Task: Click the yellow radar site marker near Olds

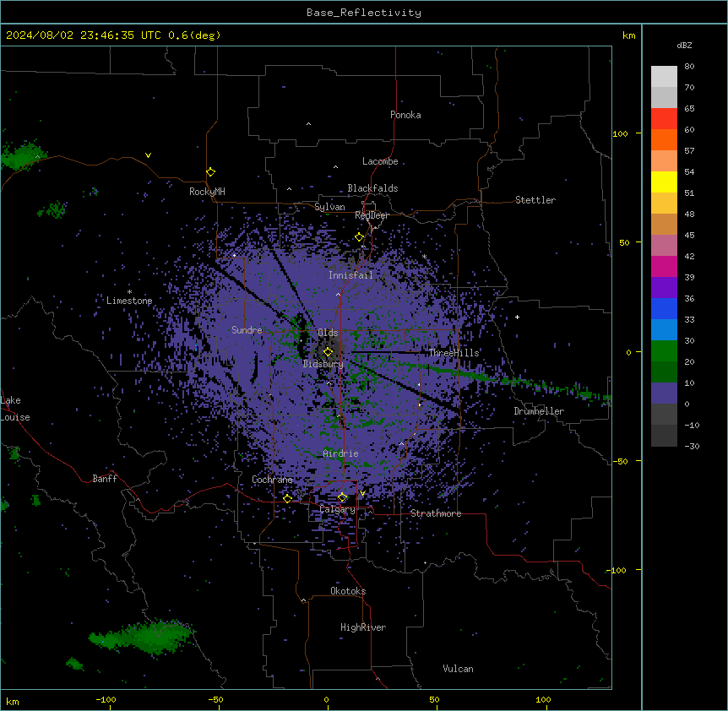Action: click(x=328, y=352)
